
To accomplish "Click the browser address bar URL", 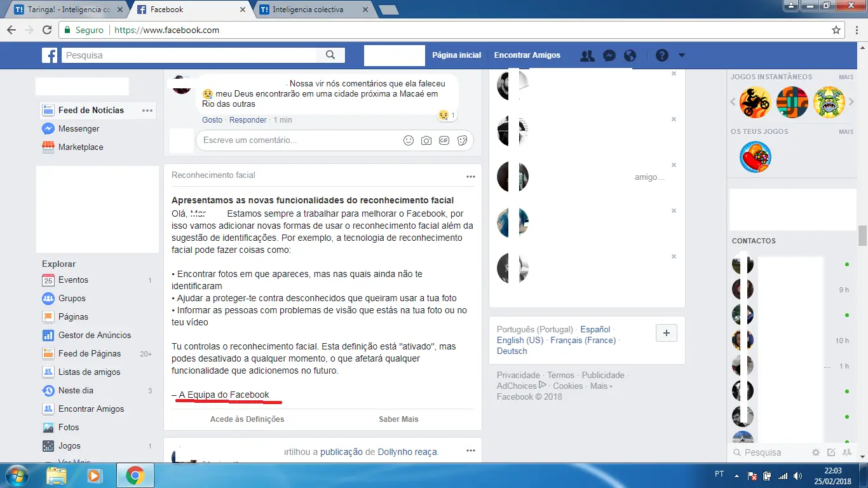I will (167, 30).
